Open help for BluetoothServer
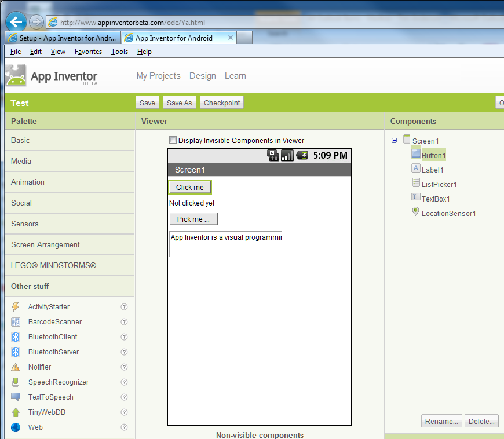 (124, 352)
